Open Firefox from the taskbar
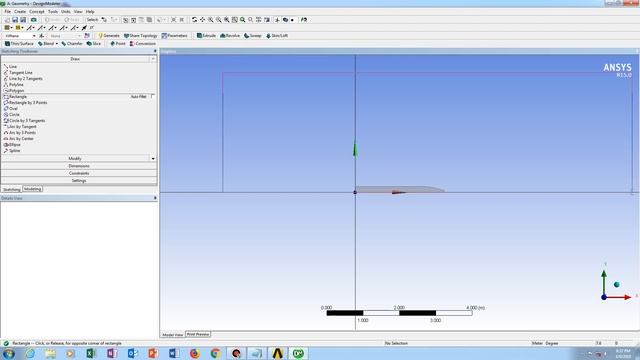The height and width of the screenshot is (360, 640). pyautogui.click(x=195, y=353)
